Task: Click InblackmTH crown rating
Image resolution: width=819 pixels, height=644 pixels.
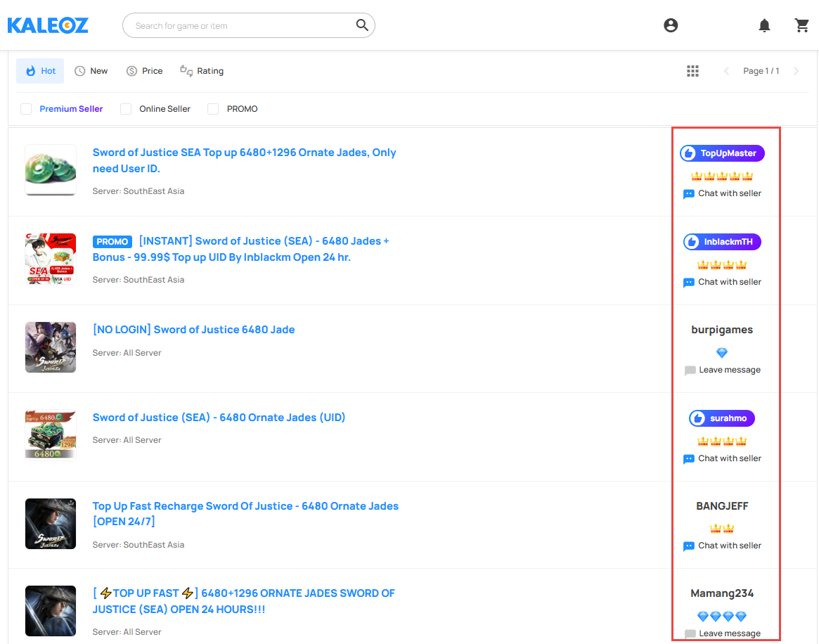Action: click(x=722, y=265)
